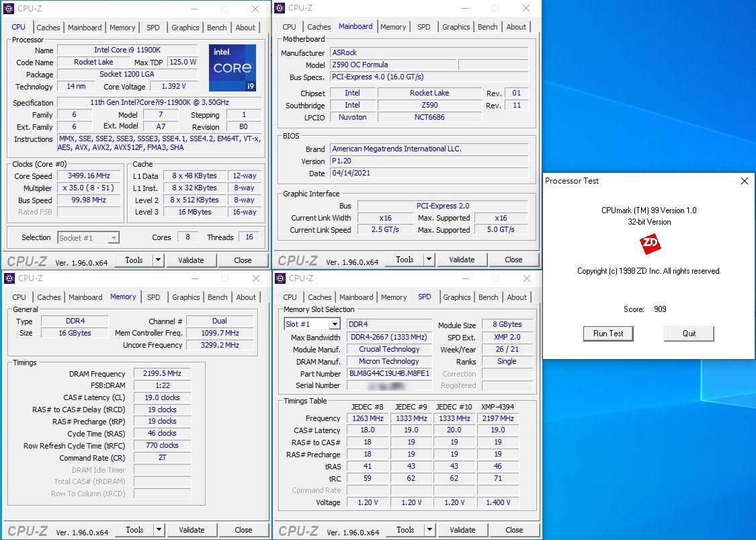Image resolution: width=756 pixels, height=540 pixels.
Task: Click the Current Link Speed value 2.5 GT/s
Action: [x=385, y=230]
